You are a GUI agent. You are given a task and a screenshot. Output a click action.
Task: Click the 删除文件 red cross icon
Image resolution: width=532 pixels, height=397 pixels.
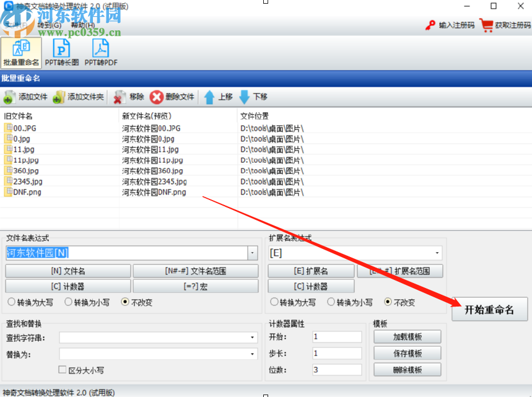coord(157,97)
